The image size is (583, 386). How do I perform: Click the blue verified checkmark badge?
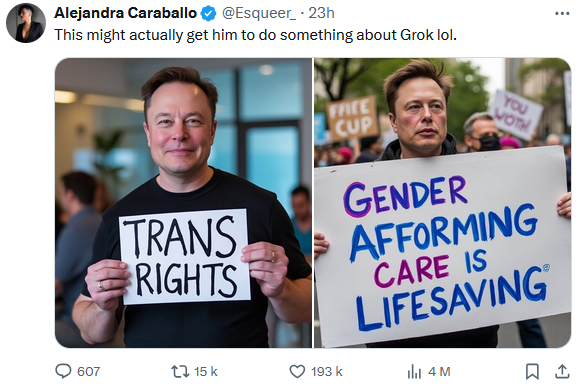[209, 14]
